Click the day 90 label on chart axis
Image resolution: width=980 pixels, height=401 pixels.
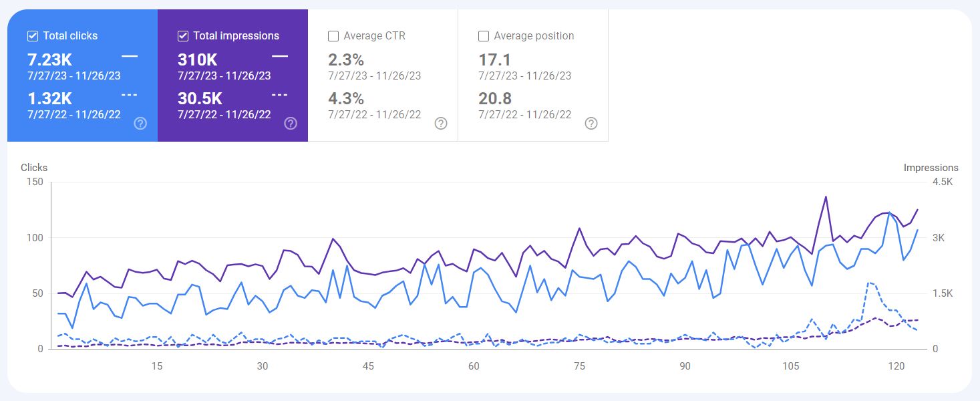(x=685, y=366)
